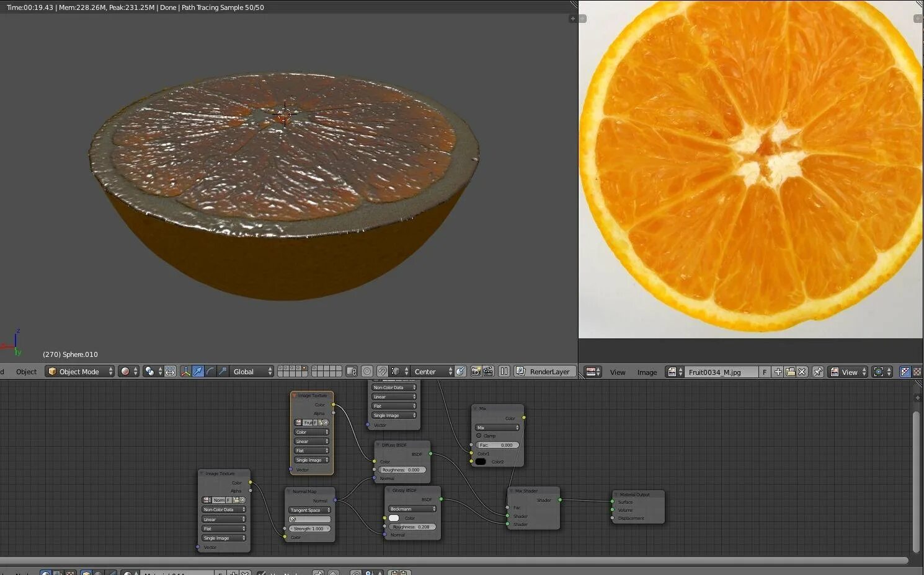Open the Object menu in 3D viewport header
This screenshot has height=575, width=924.
[x=26, y=371]
